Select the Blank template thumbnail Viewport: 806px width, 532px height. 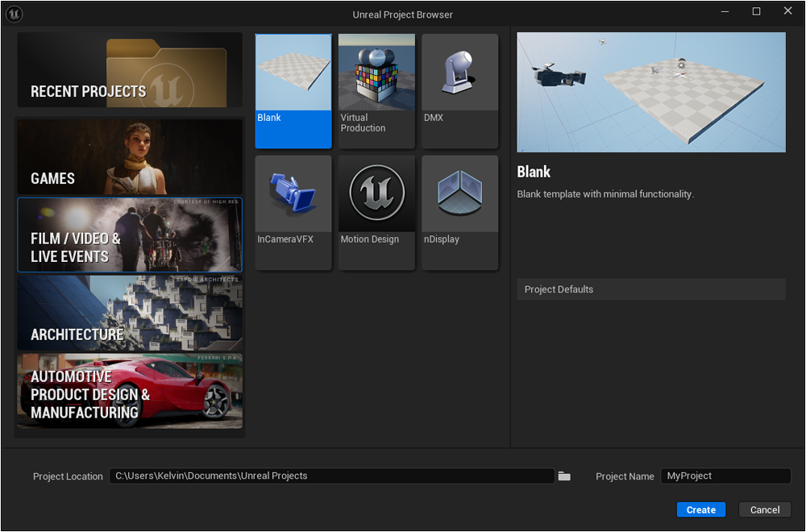pos(293,91)
